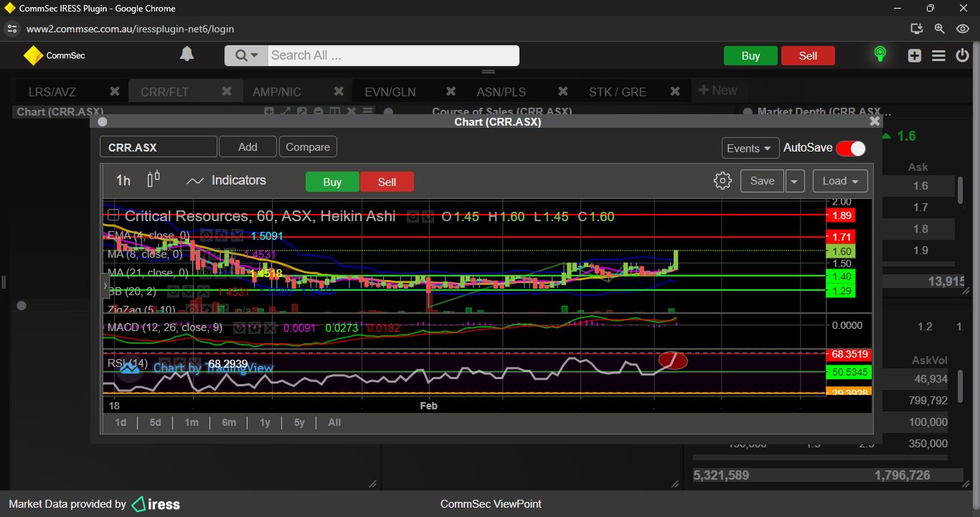The height and width of the screenshot is (517, 980).
Task: Switch to the CRR/FLT tab
Action: (x=165, y=92)
